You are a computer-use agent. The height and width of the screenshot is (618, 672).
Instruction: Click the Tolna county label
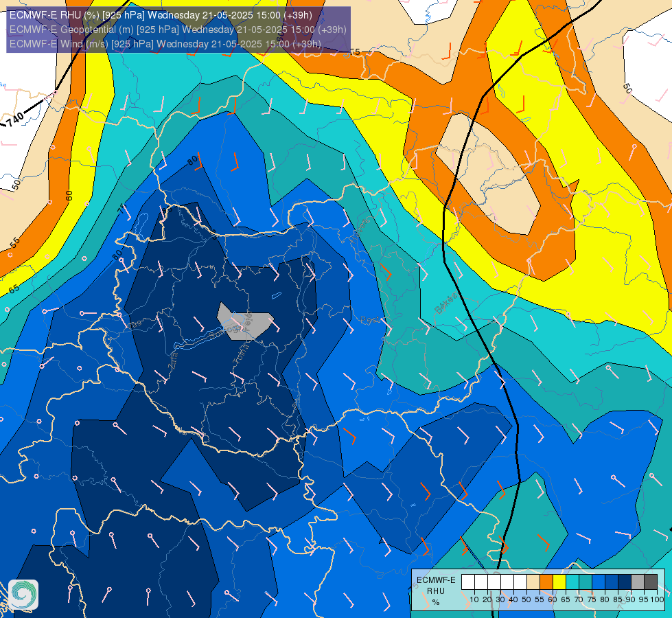click(241, 354)
